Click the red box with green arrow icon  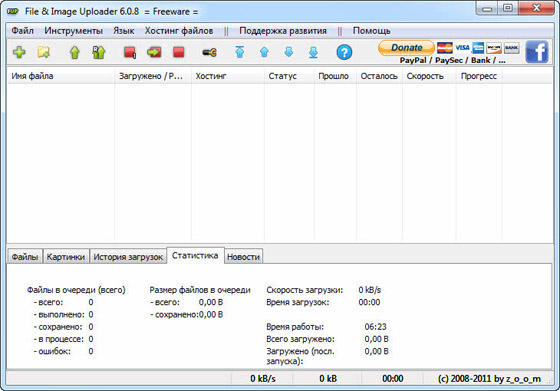154,52
